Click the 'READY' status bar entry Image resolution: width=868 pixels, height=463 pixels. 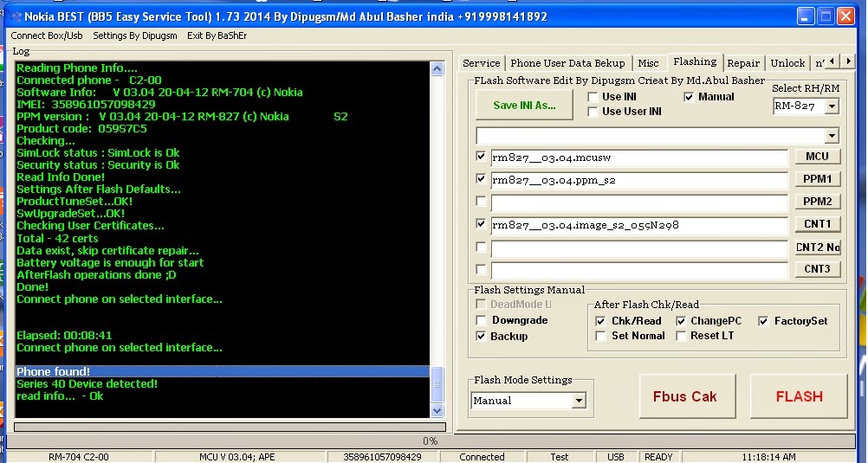click(x=658, y=457)
